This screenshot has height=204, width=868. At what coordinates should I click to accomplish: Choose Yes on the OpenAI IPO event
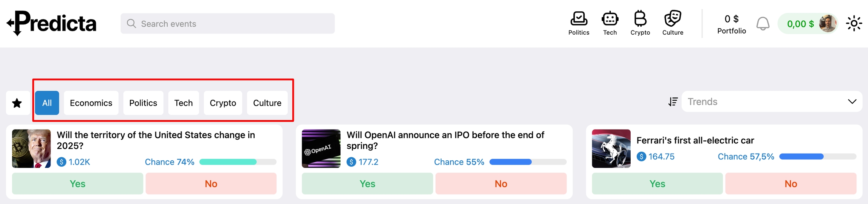(x=367, y=184)
